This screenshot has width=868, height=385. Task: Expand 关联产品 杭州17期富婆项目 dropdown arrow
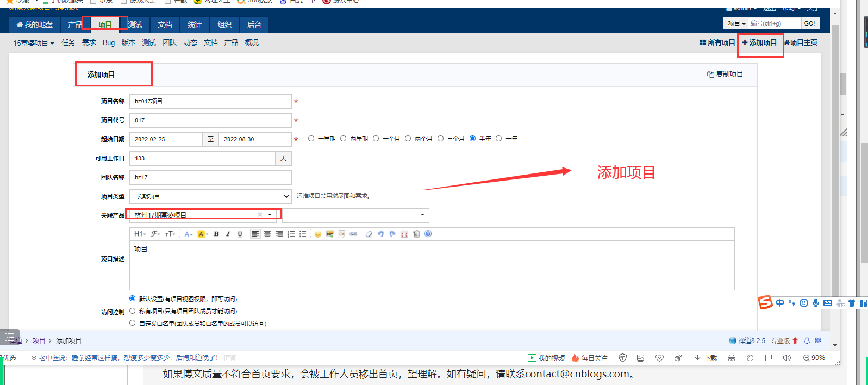270,215
